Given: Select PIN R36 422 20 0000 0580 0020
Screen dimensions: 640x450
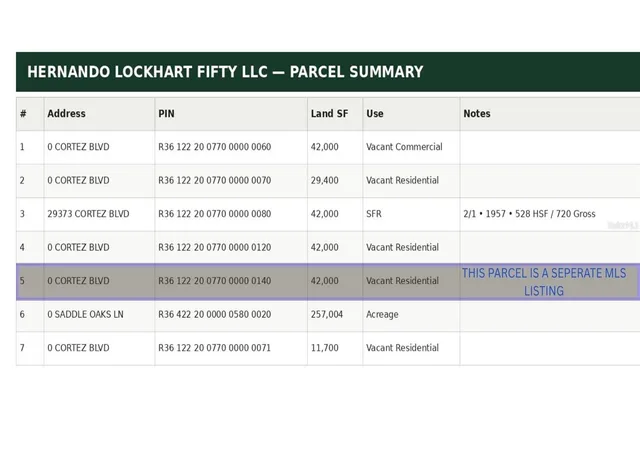Looking at the screenshot, I should point(215,314).
